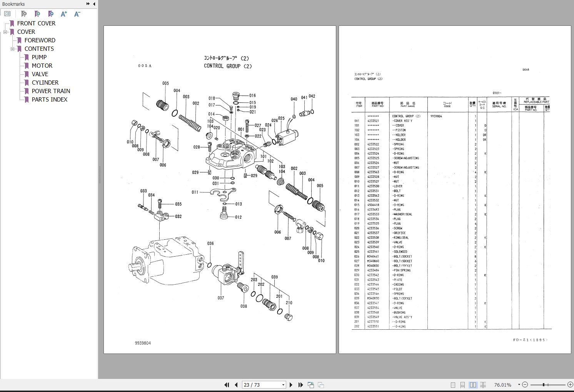Image resolution: width=574 pixels, height=392 pixels.
Task: Select the CYLINDER bookmark entry
Action: (45, 82)
